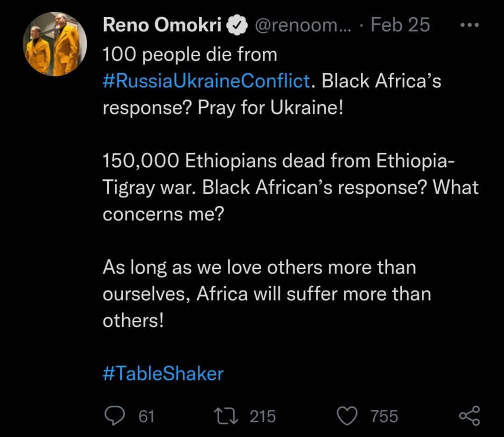
Task: Click the 61 replies count
Action: click(147, 416)
